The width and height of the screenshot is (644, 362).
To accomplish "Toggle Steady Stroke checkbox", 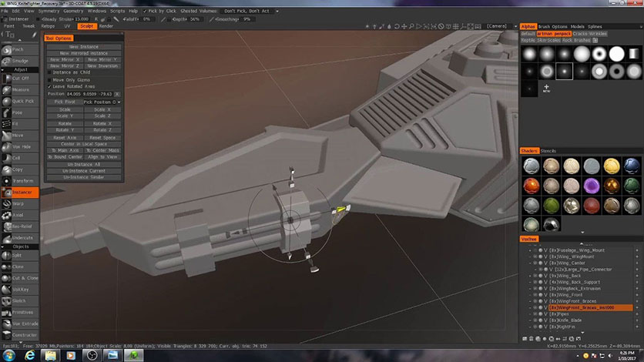I will 39,19.
